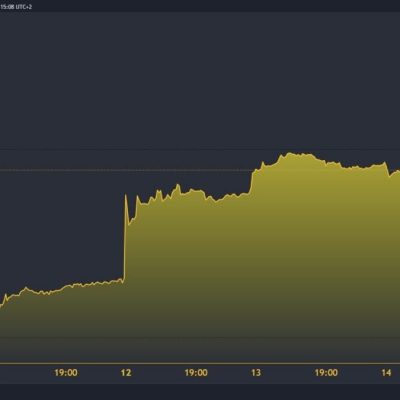Select the 12 date marker on time axis

coord(126,372)
